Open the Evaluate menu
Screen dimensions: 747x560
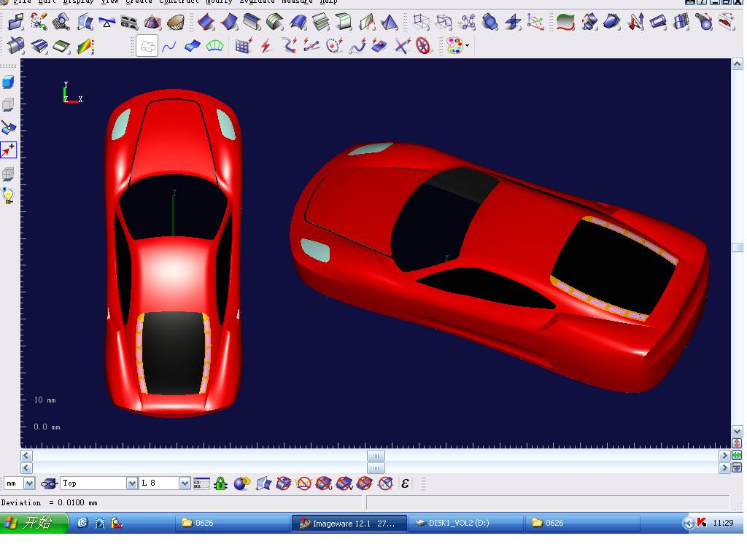[258, 2]
